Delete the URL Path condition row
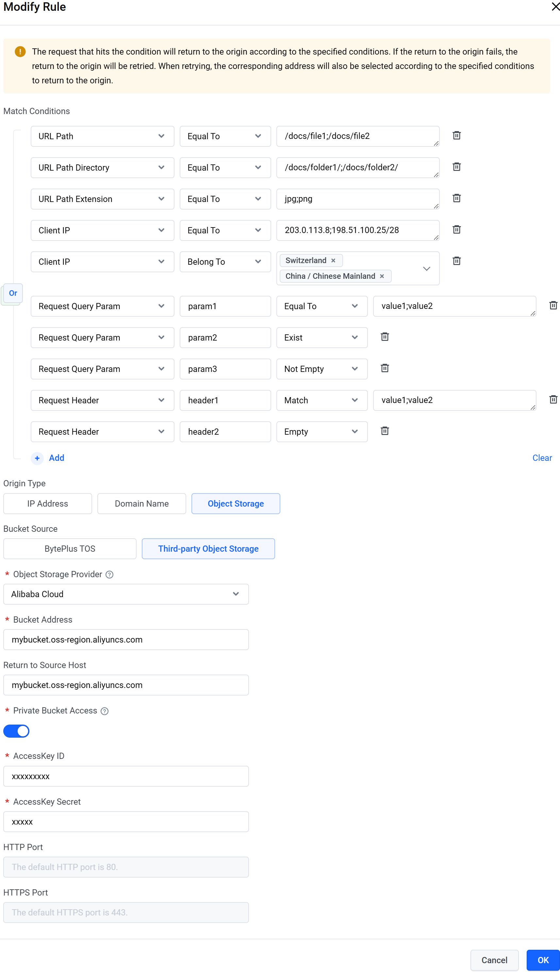 click(456, 135)
